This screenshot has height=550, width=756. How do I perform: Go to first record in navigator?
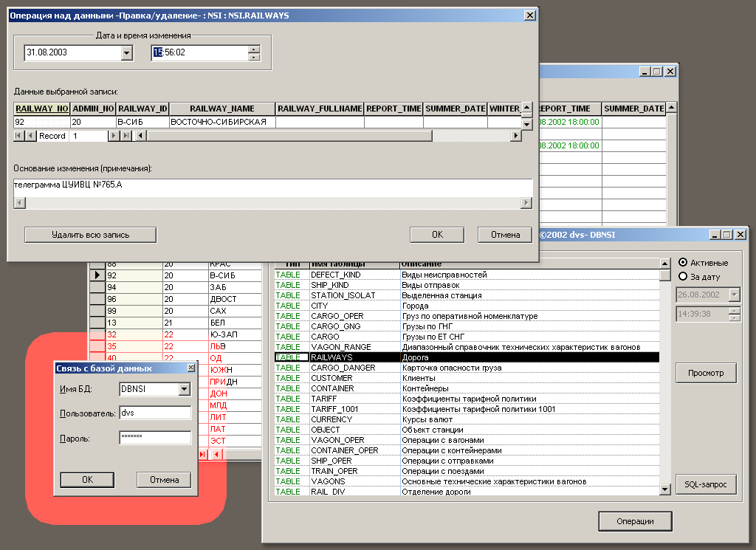click(19, 136)
